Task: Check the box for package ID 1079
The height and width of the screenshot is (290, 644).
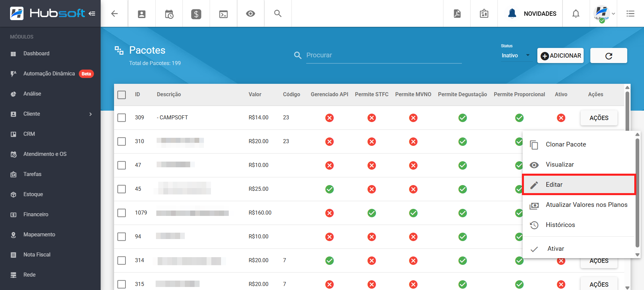Action: pos(122,213)
